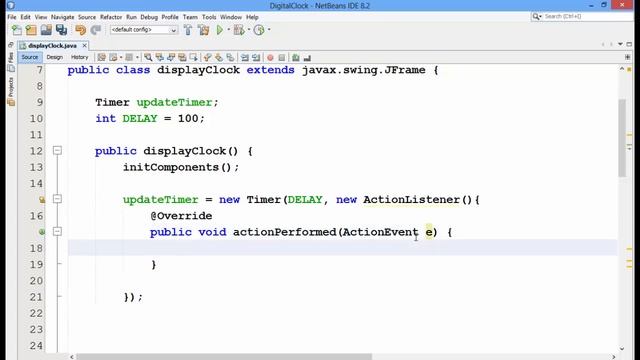Click the Comment editor toolbar icon

[x=296, y=58]
